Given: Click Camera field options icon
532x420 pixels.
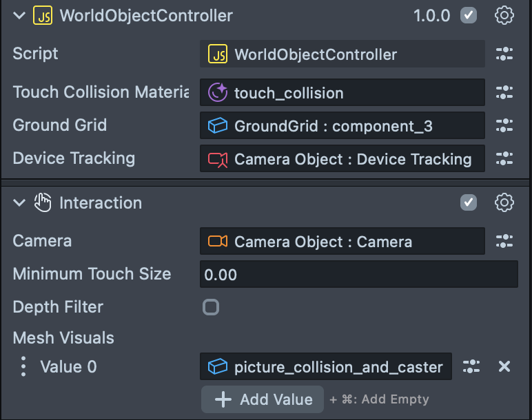Looking at the screenshot, I should point(504,241).
